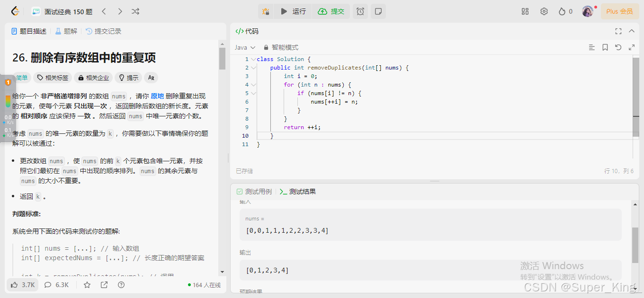
Task: Bookmark the current code snippet
Action: (605, 47)
